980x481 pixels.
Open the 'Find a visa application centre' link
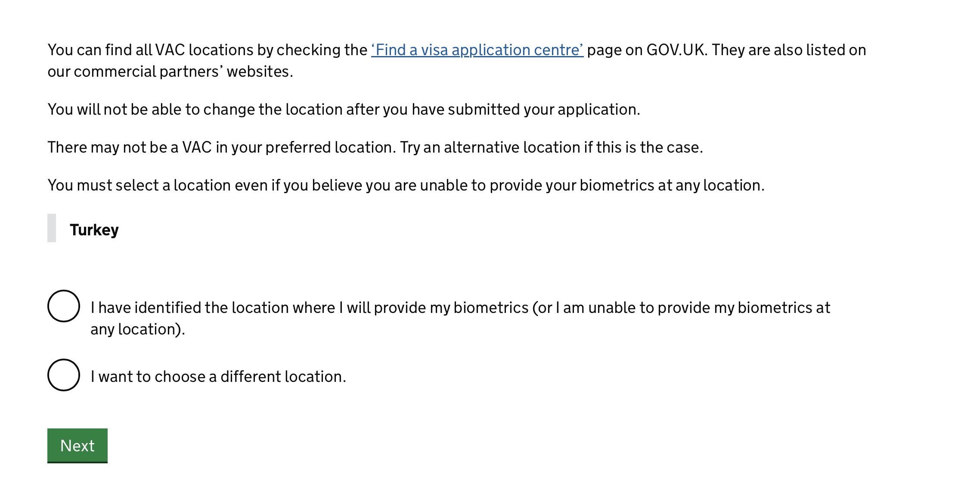(477, 50)
